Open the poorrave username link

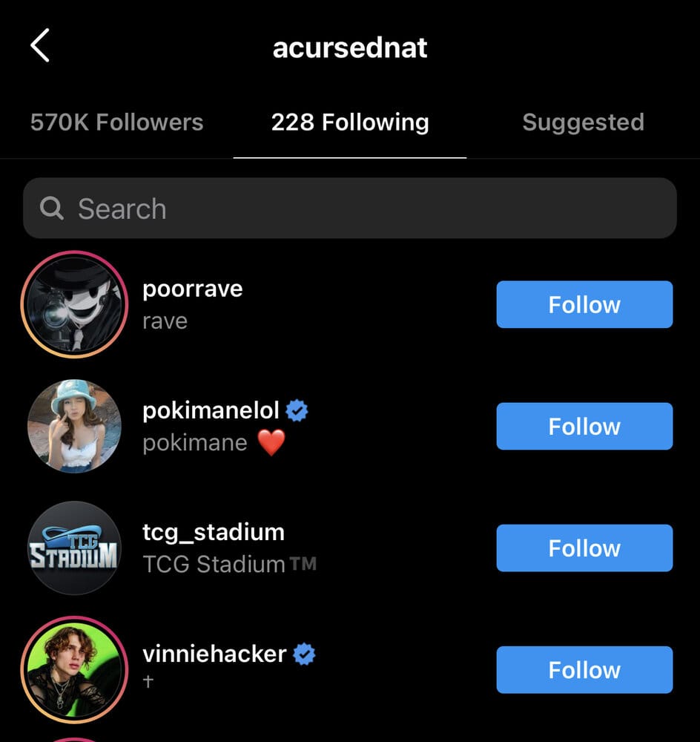pos(193,289)
